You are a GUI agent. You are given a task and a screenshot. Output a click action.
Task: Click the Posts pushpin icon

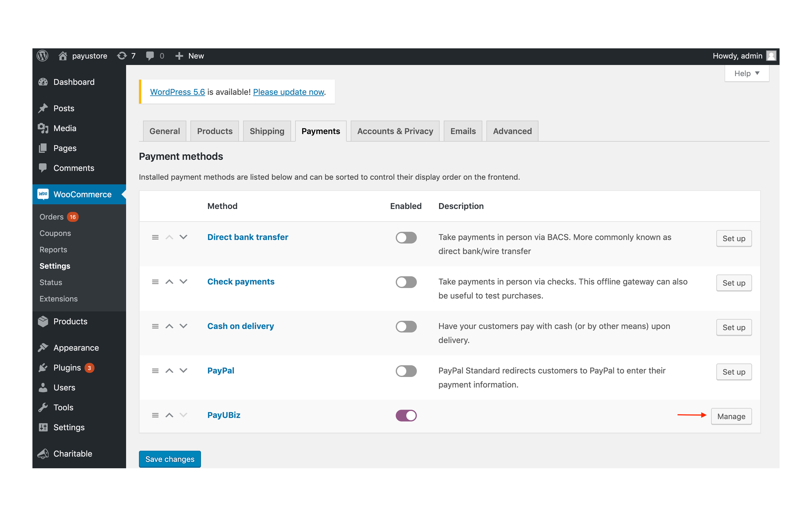(43, 108)
